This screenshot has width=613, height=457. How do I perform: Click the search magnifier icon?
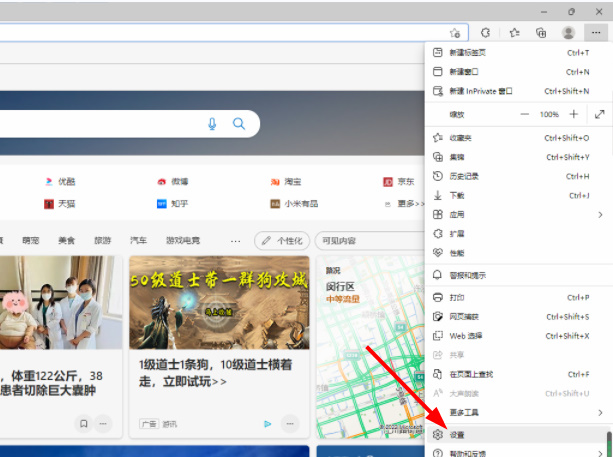point(239,124)
